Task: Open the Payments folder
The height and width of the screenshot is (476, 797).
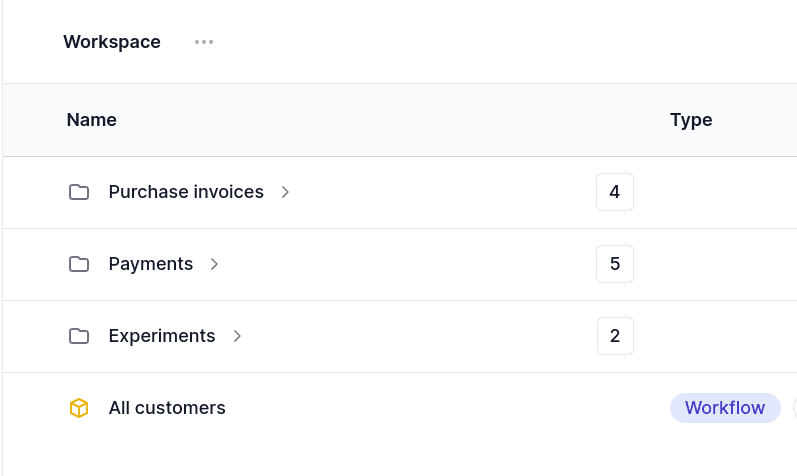Action: 151,264
